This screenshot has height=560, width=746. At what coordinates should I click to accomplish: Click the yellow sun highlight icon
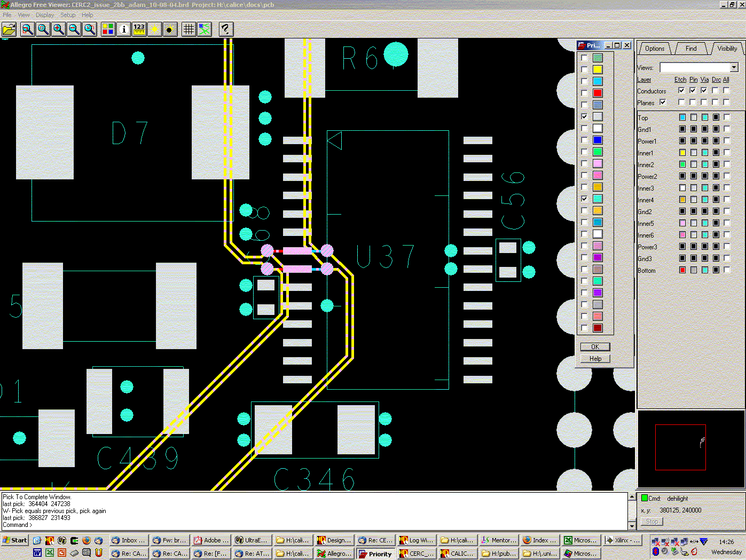click(155, 29)
